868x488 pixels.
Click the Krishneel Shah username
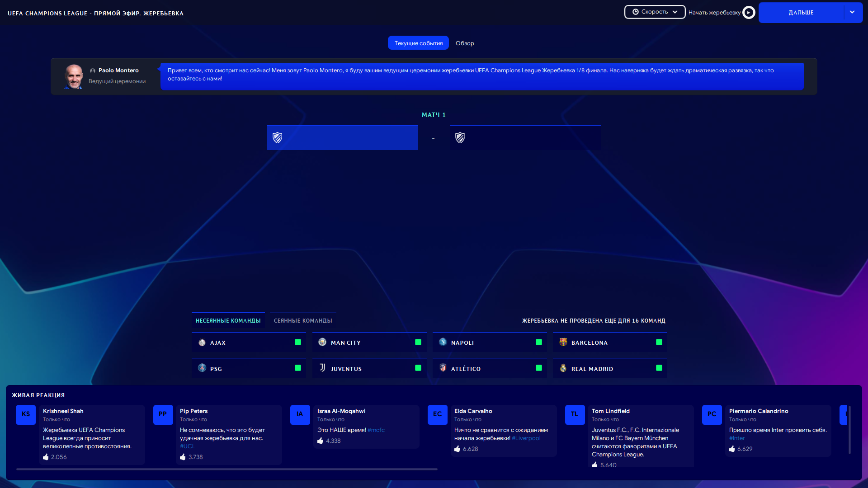click(x=63, y=411)
